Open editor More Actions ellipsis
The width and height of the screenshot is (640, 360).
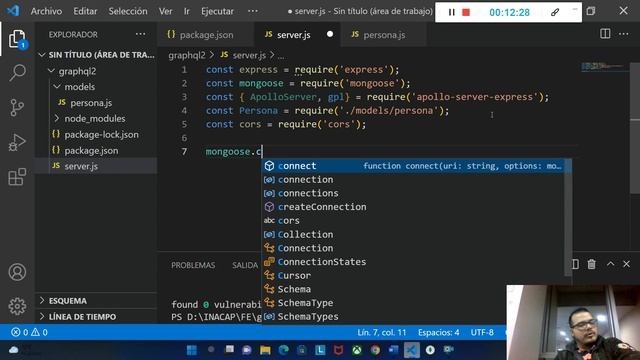pos(624,34)
